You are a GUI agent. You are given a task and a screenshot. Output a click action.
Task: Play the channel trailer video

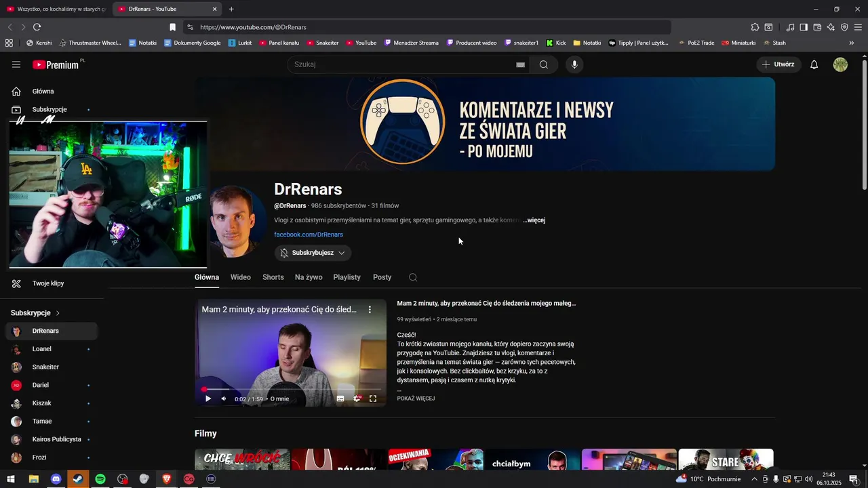click(x=208, y=399)
